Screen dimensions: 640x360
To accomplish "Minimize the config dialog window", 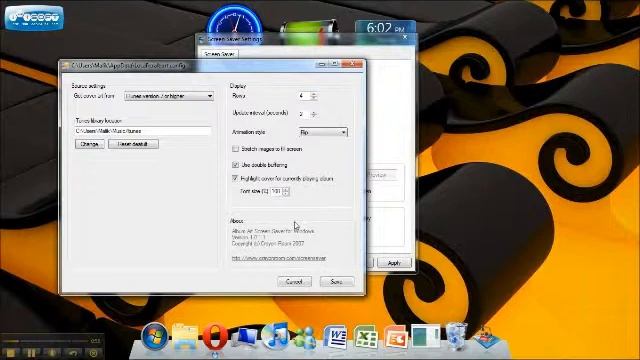I will pos(322,64).
